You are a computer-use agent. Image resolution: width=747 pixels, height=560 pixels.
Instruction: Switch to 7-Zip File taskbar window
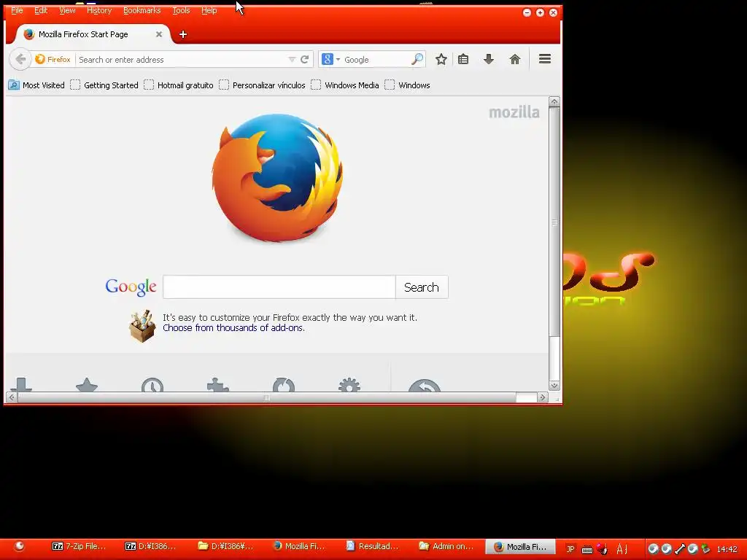(79, 546)
